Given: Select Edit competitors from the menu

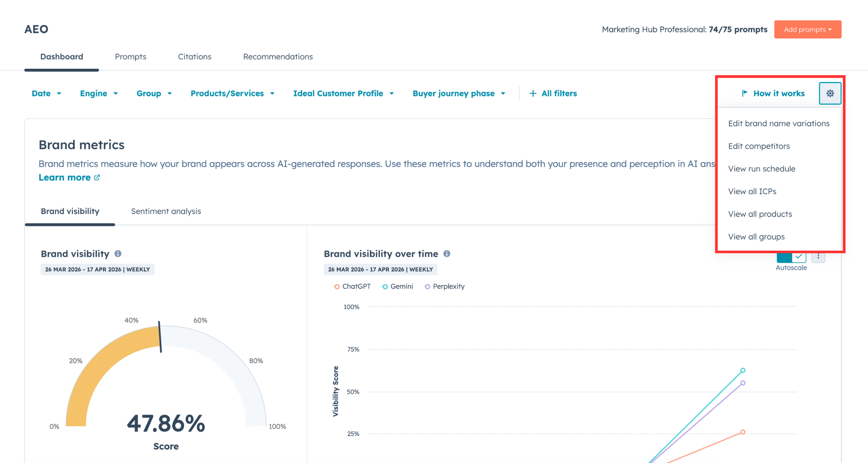Looking at the screenshot, I should pos(759,146).
